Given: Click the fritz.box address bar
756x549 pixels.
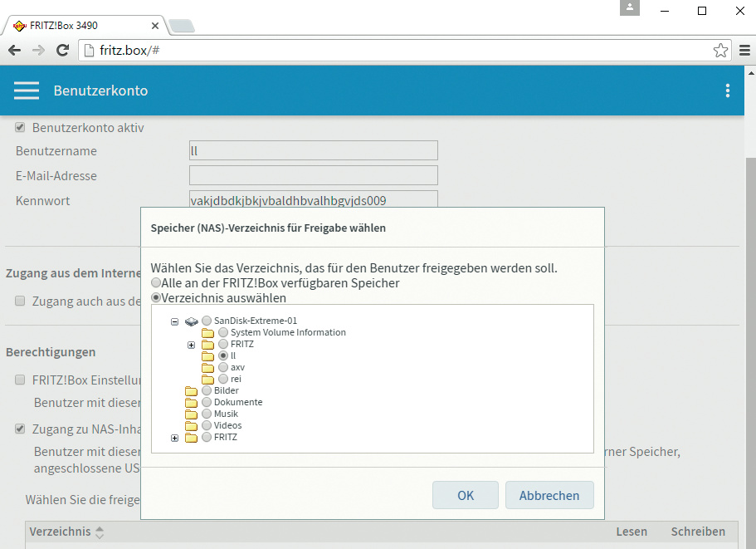Looking at the screenshot, I should point(398,51).
